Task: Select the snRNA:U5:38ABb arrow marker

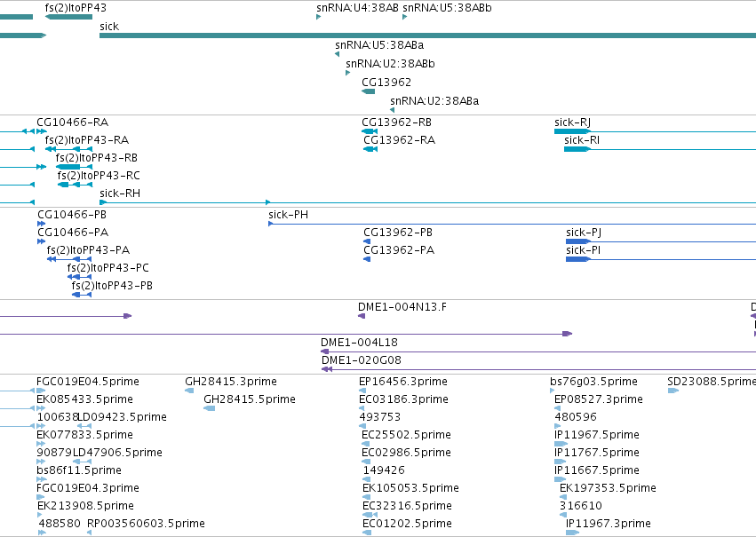Action: 405,17
